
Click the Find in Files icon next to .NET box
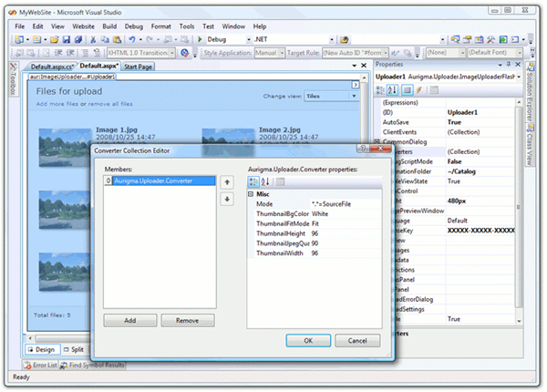pyautogui.click(x=345, y=39)
